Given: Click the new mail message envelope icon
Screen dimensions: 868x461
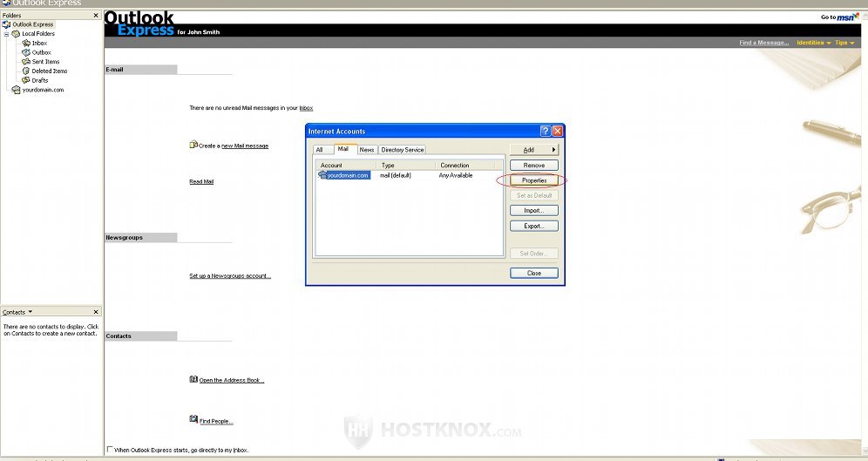Looking at the screenshot, I should click(193, 145).
